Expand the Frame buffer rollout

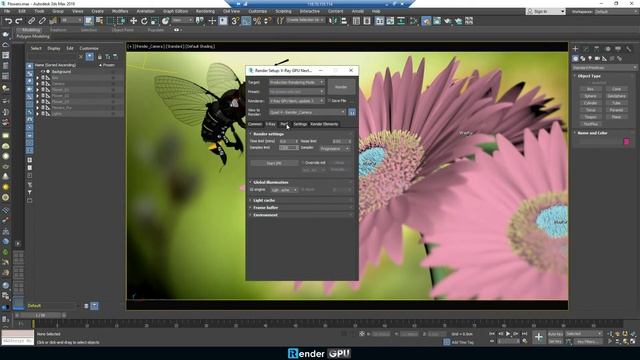tap(301, 208)
